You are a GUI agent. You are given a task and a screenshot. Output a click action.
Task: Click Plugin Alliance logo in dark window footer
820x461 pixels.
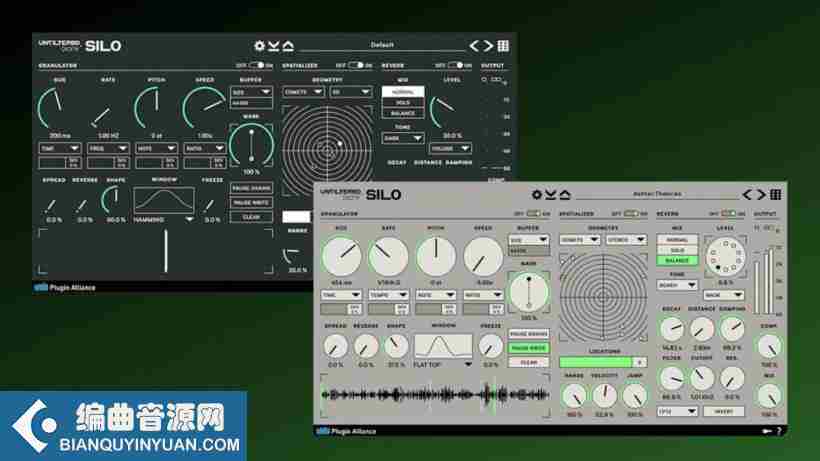(x=65, y=287)
